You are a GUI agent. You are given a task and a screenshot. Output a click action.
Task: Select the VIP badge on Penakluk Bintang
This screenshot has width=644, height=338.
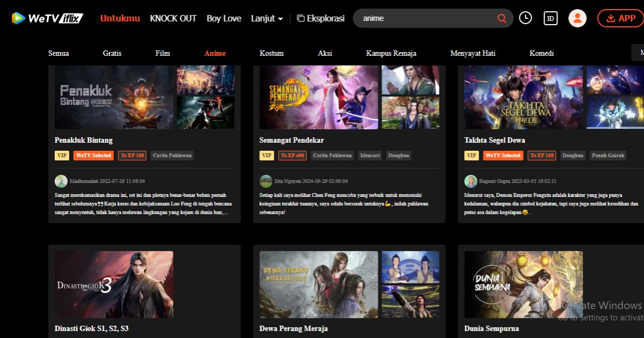62,155
